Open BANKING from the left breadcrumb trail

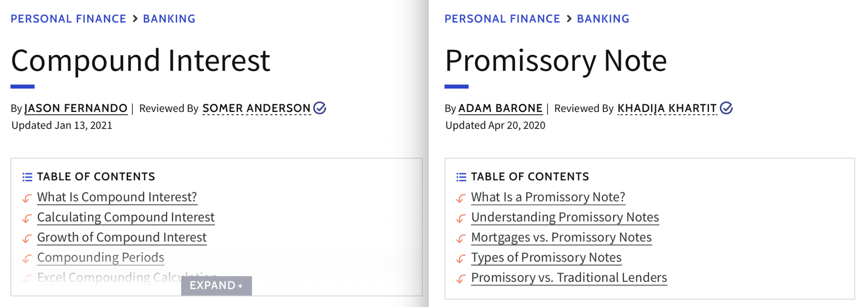click(x=169, y=18)
